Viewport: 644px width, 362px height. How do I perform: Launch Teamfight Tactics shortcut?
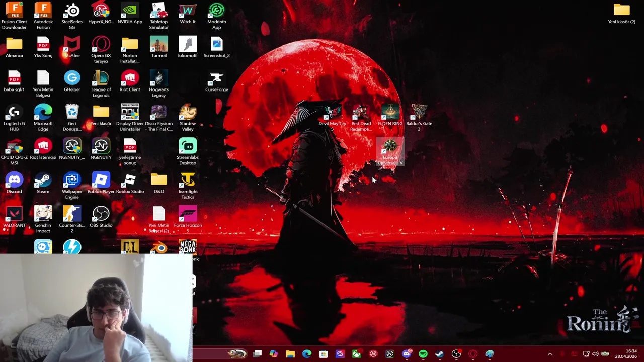(188, 186)
